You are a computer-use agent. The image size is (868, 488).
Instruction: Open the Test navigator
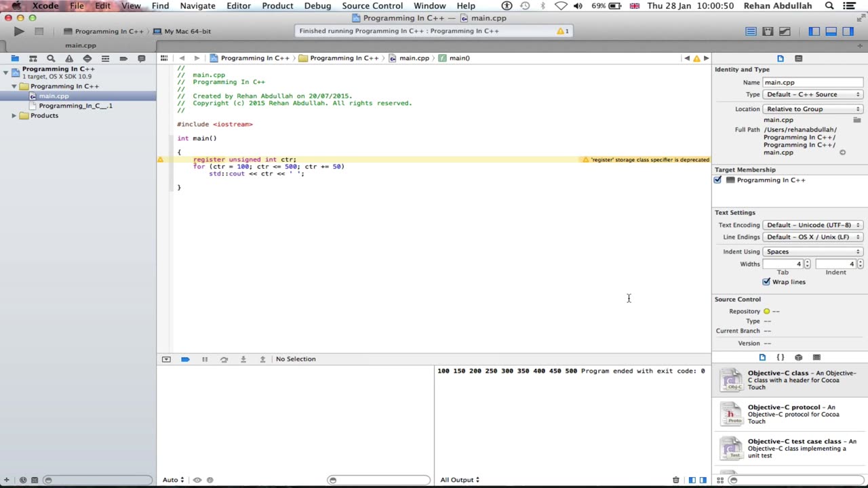coord(87,59)
